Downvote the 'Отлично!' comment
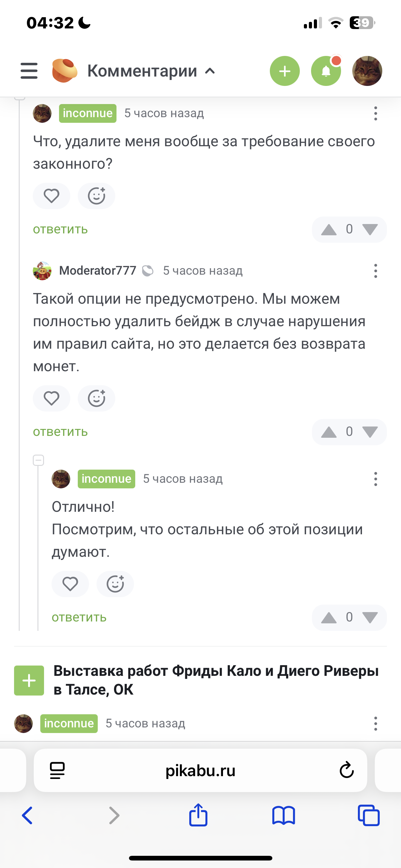 point(370,617)
